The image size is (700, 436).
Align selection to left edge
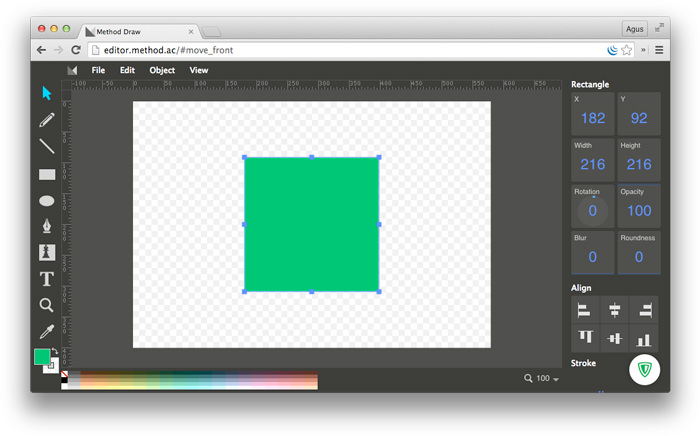(x=586, y=311)
